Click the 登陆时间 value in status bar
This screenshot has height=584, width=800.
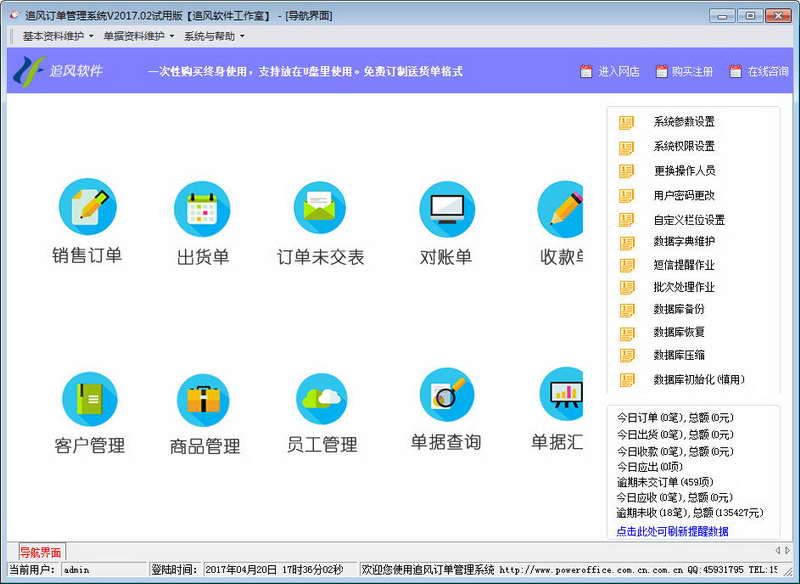click(x=280, y=570)
